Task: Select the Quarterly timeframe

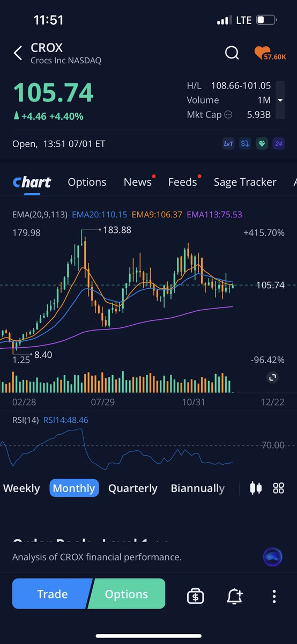Action: (x=133, y=488)
